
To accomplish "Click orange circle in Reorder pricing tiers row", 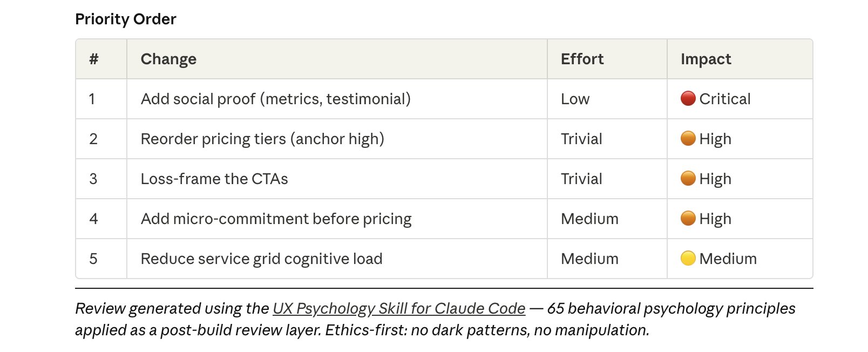I will 688,139.
